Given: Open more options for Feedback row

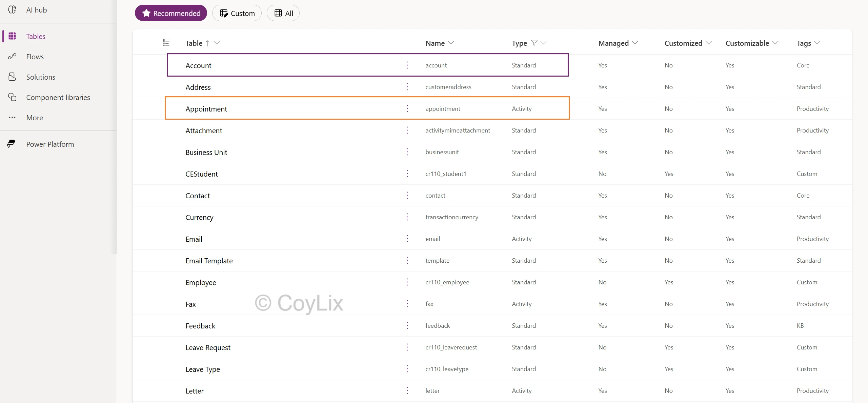Looking at the screenshot, I should pyautogui.click(x=407, y=325).
